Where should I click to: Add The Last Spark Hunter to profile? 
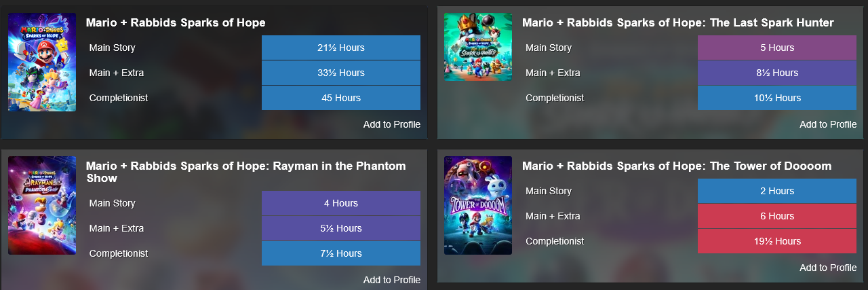(x=828, y=124)
